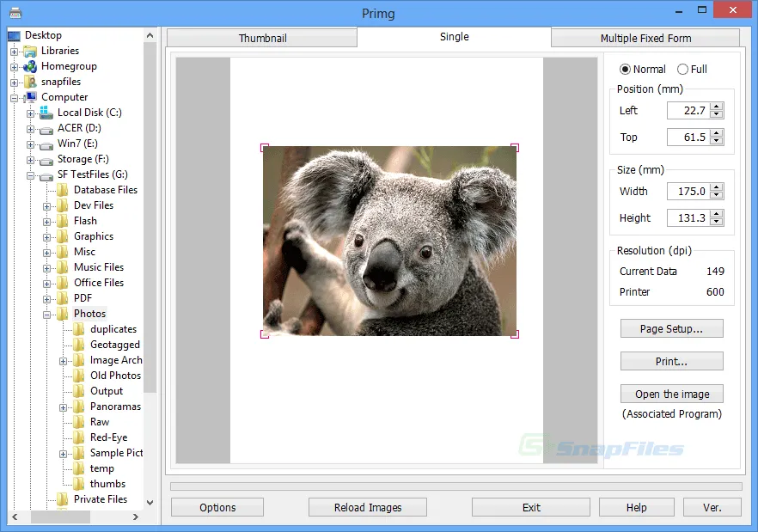Select the Private Files folder label
The image size is (758, 532).
[101, 499]
